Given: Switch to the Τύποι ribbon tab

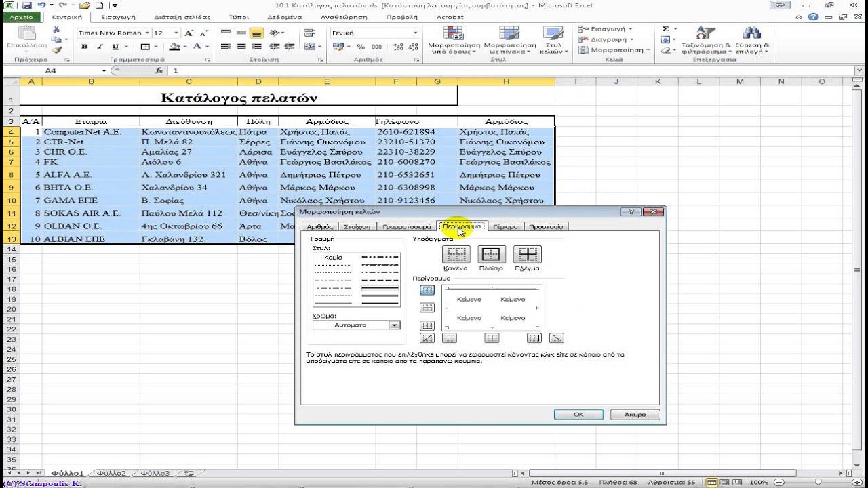Looking at the screenshot, I should (x=239, y=17).
